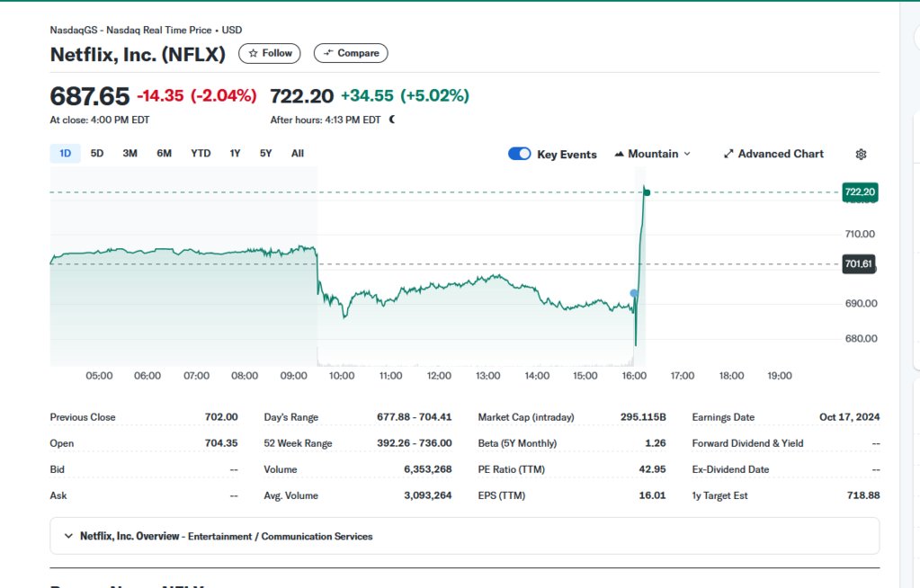Toggle the Key Events switch
The image size is (920, 588).
point(519,154)
